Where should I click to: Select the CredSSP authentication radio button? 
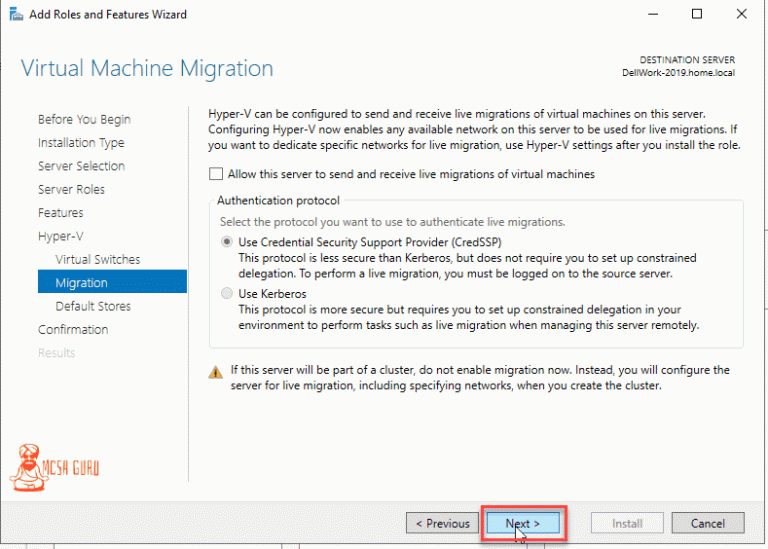227,242
